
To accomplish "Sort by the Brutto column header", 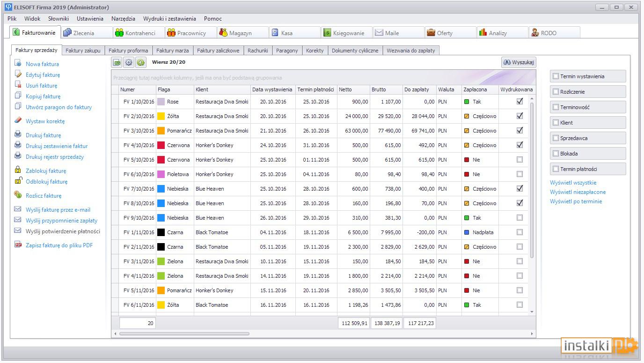I will [386, 89].
